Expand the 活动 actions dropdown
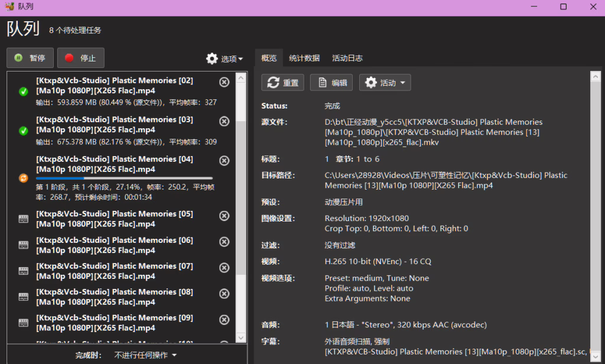Image resolution: width=605 pixels, height=364 pixels. coord(385,83)
